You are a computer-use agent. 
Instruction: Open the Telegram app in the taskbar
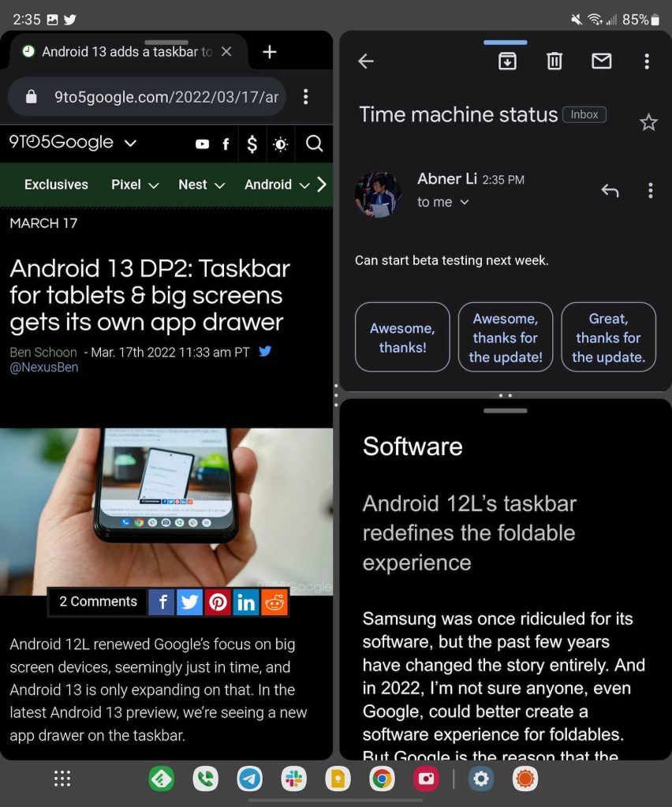click(249, 778)
